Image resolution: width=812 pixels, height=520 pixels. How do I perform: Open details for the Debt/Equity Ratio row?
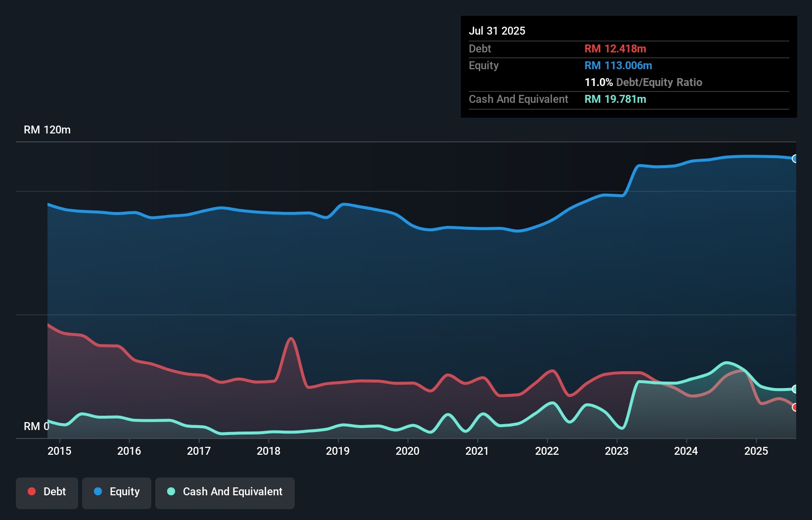pyautogui.click(x=643, y=83)
